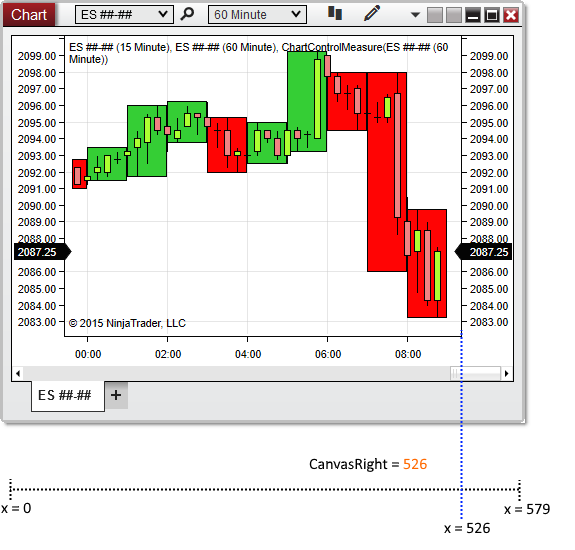The image size is (575, 550).
Task: Add a new chart tab with plus
Action: (116, 395)
